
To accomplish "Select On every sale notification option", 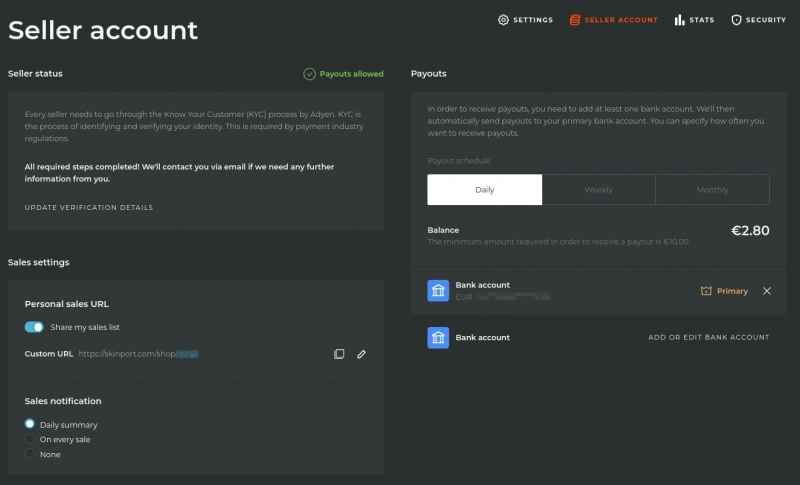I will click(x=30, y=439).
